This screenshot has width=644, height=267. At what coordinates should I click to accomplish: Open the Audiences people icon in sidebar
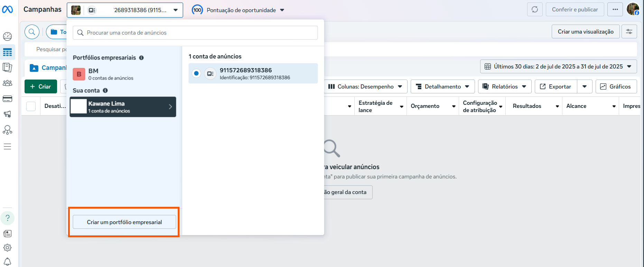[8, 83]
